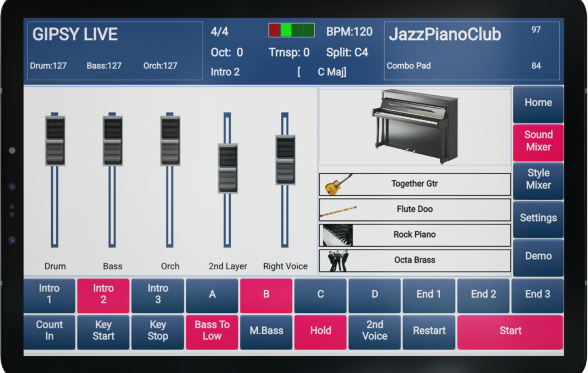The image size is (588, 373).
Task: Switch to the Style Mixer tab
Action: (x=538, y=180)
